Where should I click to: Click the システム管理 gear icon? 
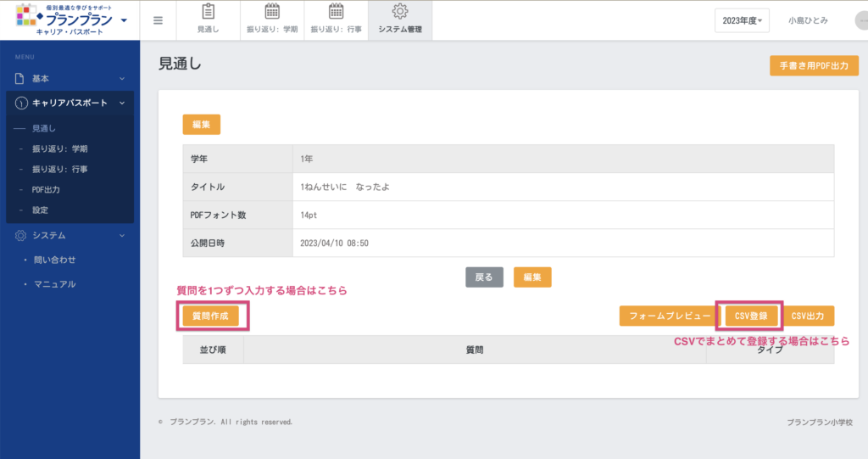(400, 12)
